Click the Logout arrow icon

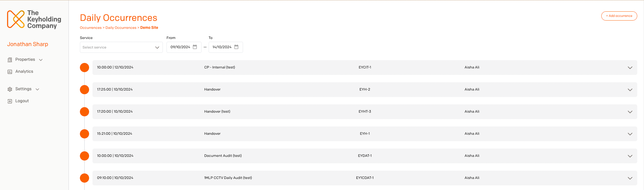pos(10,101)
